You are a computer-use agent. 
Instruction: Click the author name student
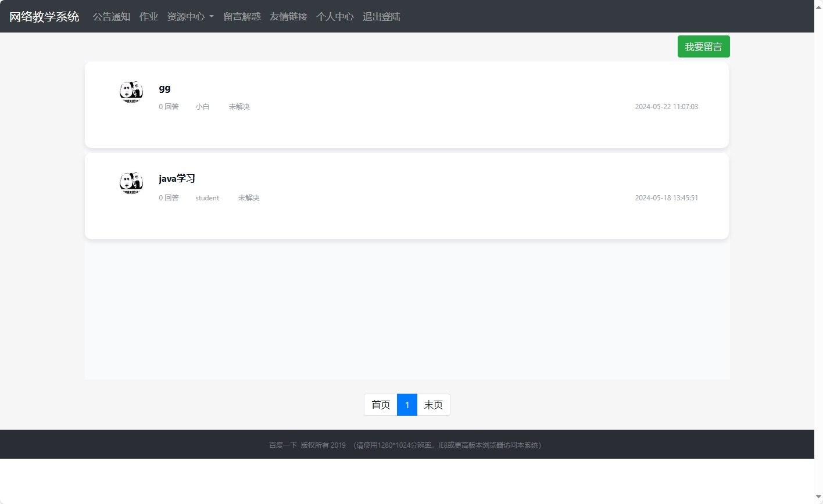207,198
